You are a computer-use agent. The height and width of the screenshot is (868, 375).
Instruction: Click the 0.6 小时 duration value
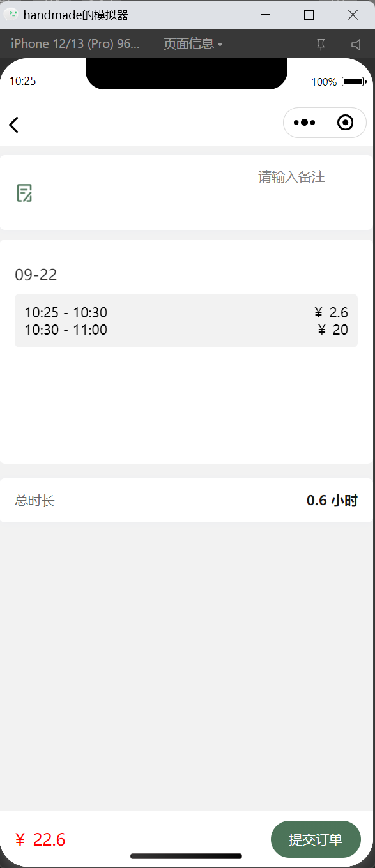point(332,501)
